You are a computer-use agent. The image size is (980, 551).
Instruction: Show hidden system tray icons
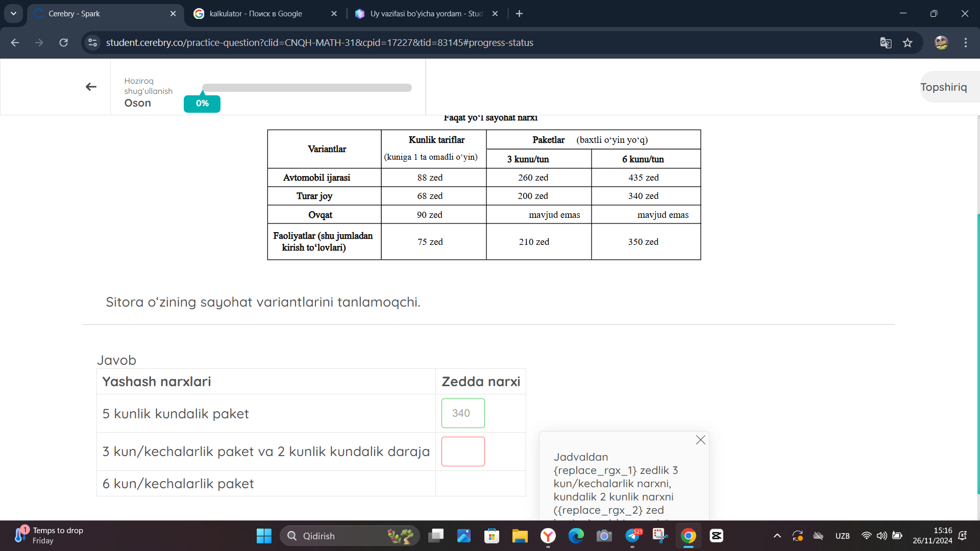click(777, 536)
